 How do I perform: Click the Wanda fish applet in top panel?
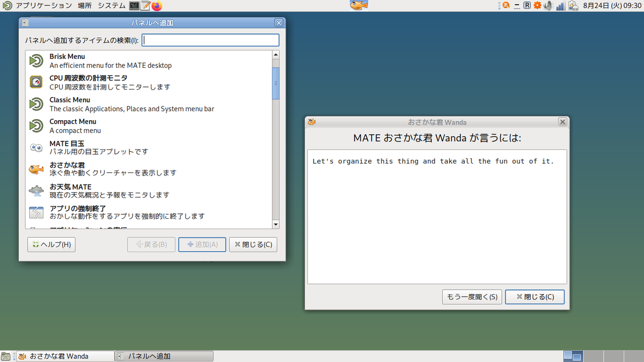359,6
